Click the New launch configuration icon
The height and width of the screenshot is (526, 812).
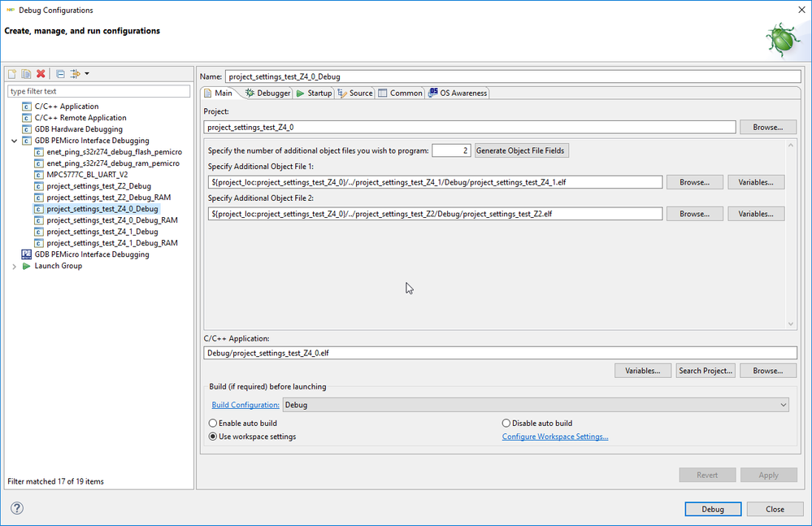[12, 74]
